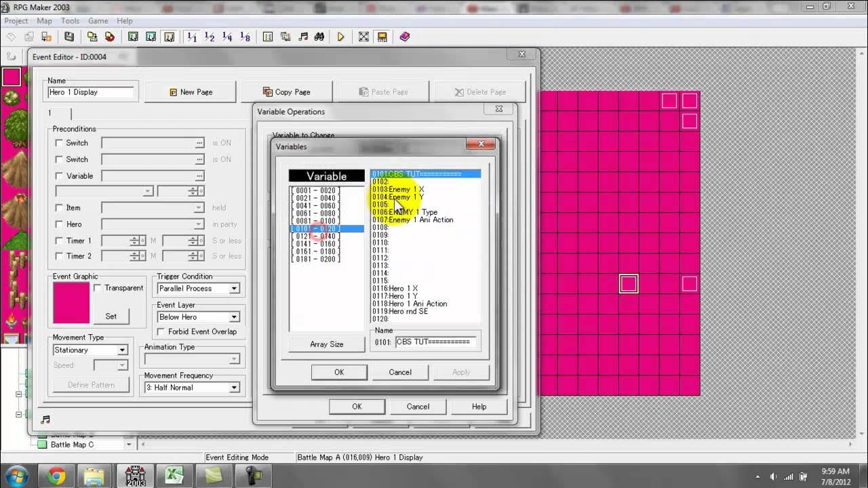Open Chrome from the taskbar
The image size is (868, 488).
pos(57,476)
